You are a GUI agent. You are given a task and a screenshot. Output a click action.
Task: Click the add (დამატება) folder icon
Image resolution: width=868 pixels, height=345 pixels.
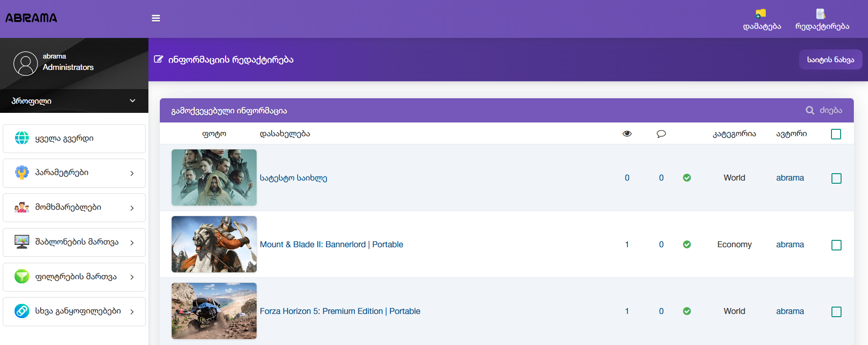click(x=761, y=14)
